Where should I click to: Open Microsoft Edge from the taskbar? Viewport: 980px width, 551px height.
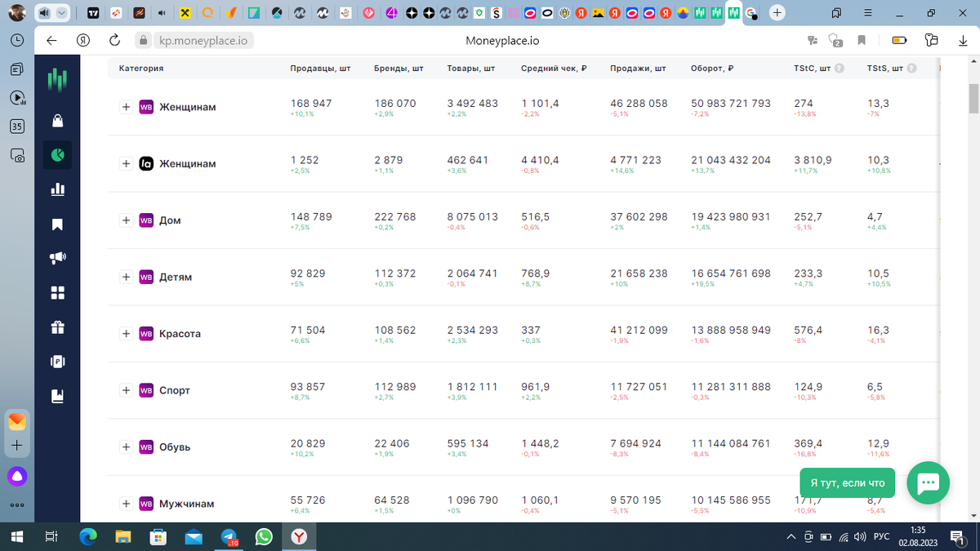point(87,536)
